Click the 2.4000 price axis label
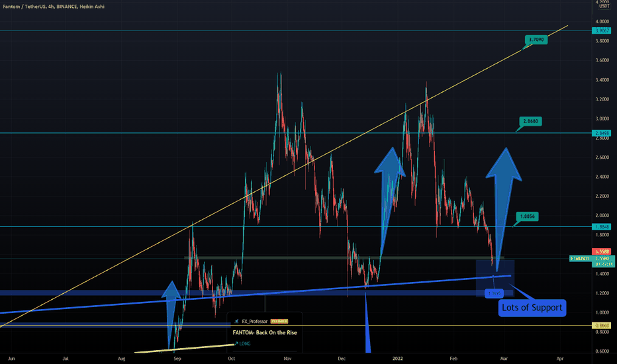 coord(602,177)
